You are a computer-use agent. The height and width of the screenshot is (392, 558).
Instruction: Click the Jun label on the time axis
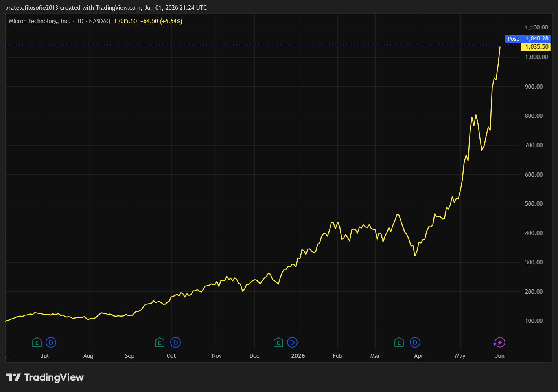click(500, 356)
